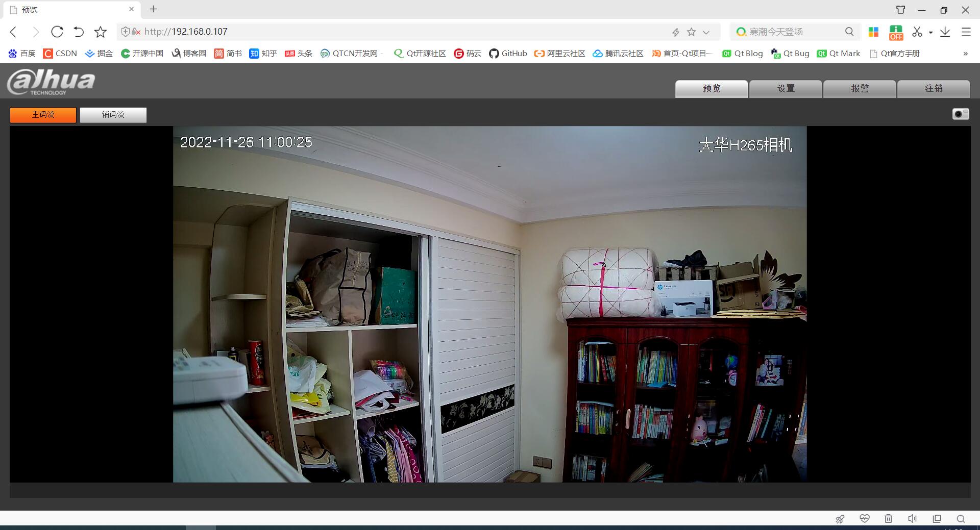
Task: Open the 腾讯云社区 bookmark
Action: (x=618, y=53)
